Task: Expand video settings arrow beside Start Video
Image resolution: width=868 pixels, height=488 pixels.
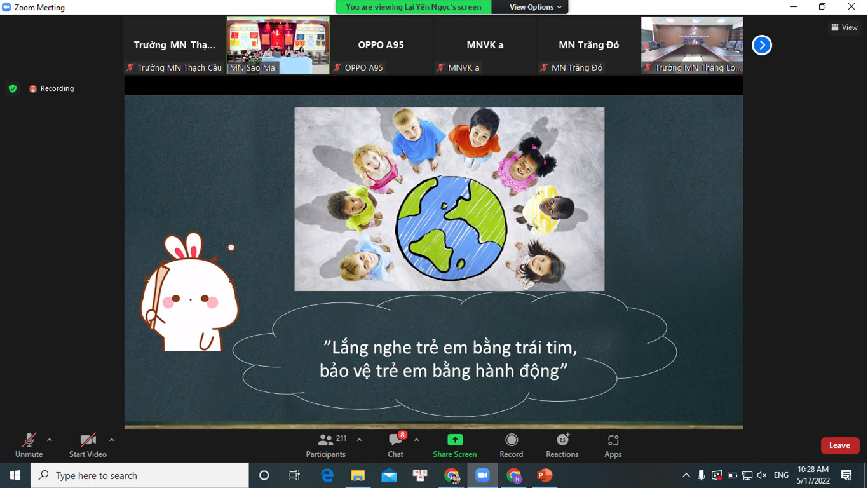Action: (x=112, y=440)
